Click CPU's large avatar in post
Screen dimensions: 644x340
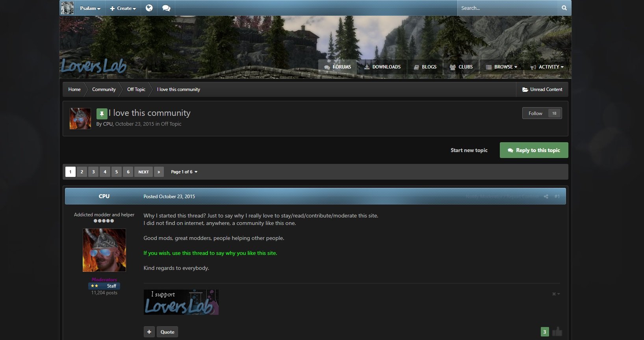click(x=104, y=250)
